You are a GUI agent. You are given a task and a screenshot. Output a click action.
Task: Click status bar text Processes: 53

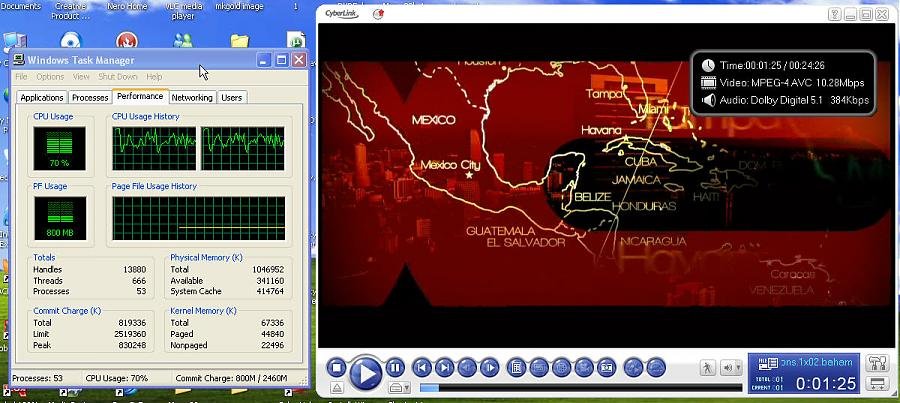[x=37, y=378]
